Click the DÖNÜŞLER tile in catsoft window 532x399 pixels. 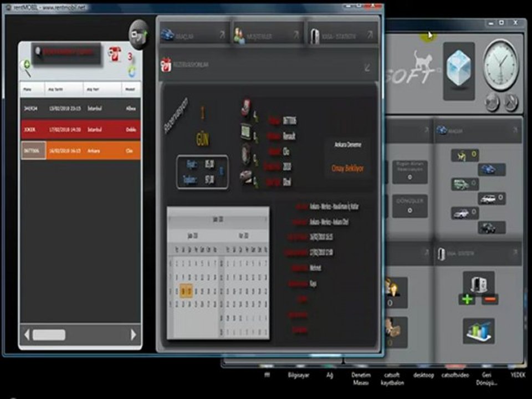click(410, 206)
